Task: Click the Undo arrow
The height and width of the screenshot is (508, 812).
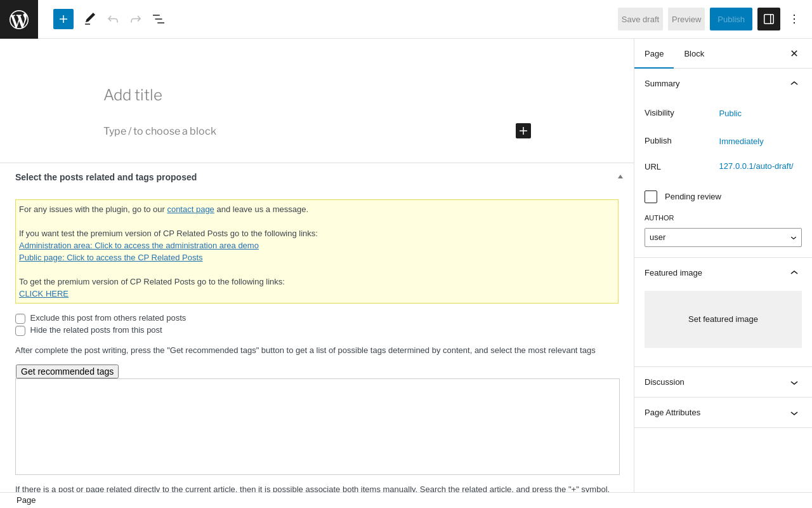Action: [113, 19]
